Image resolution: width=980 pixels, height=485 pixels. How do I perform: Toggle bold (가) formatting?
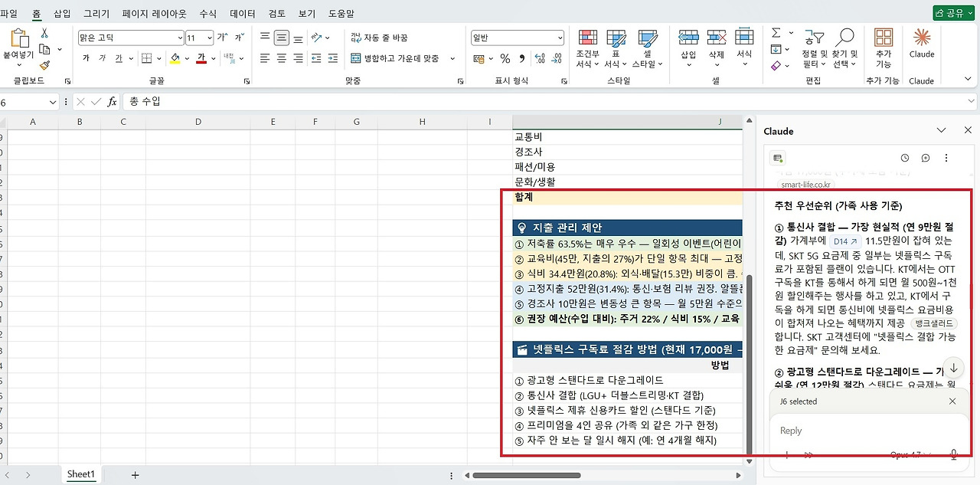pyautogui.click(x=86, y=58)
